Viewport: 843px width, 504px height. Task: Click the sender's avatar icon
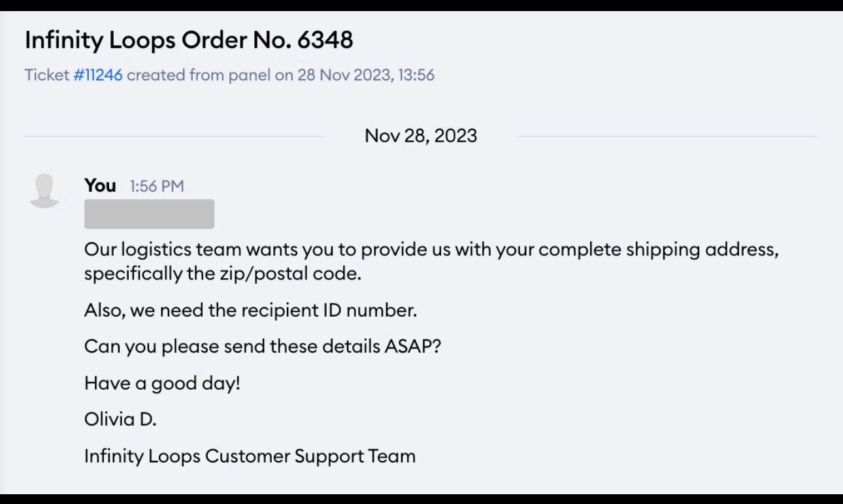click(45, 190)
